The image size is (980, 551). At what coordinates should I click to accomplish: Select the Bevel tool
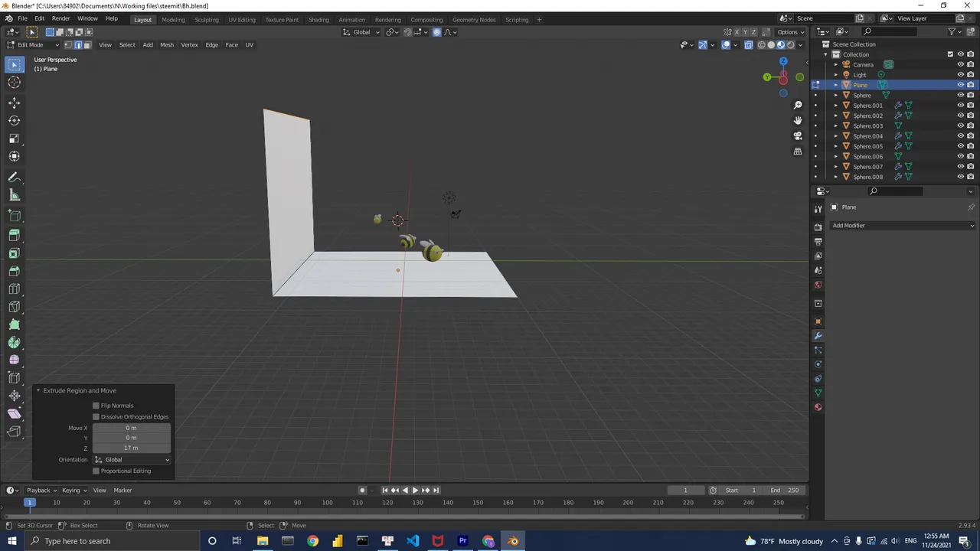[x=15, y=271]
